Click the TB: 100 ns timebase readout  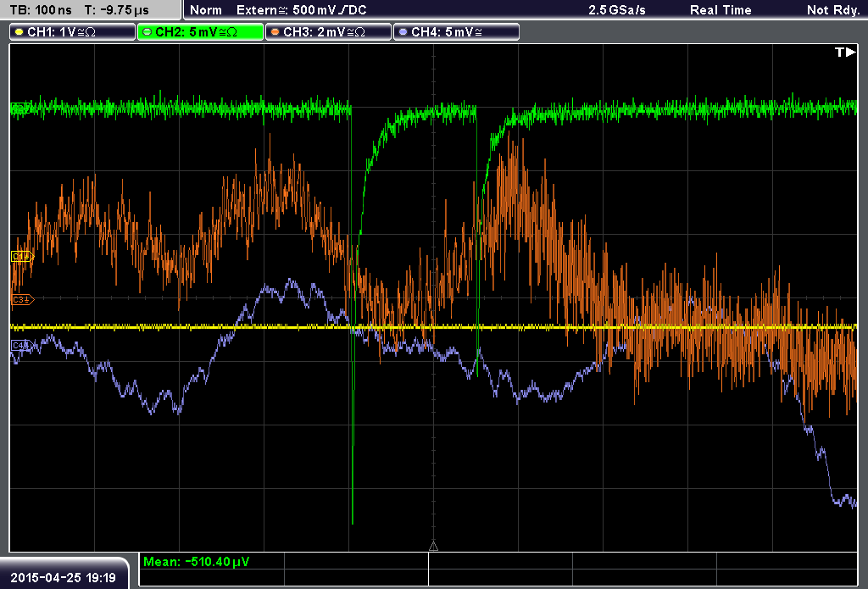[x=41, y=10]
